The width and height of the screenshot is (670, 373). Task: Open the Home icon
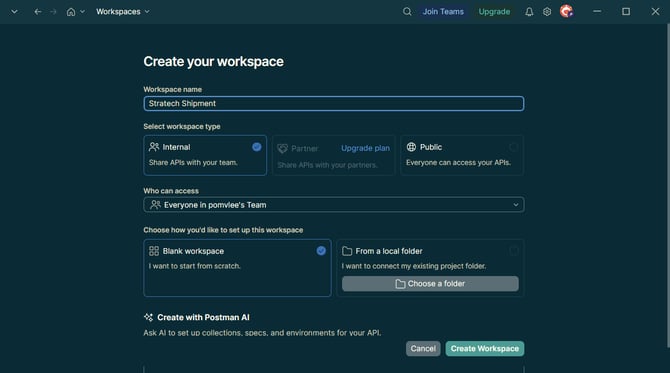click(x=71, y=12)
